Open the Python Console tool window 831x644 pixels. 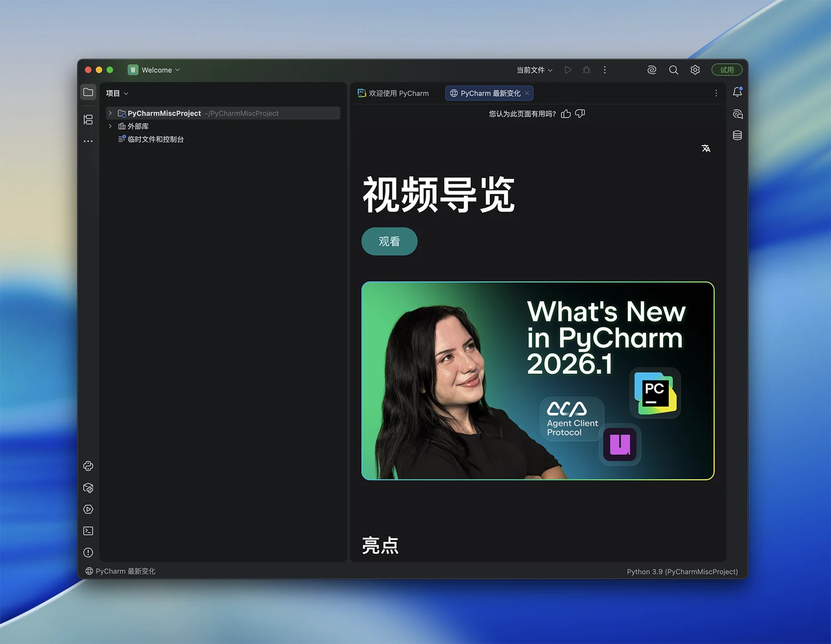(x=88, y=466)
